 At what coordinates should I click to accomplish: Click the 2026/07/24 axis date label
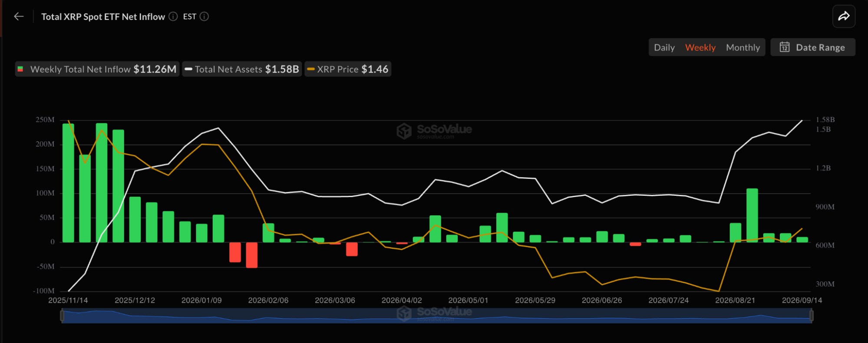coord(668,300)
